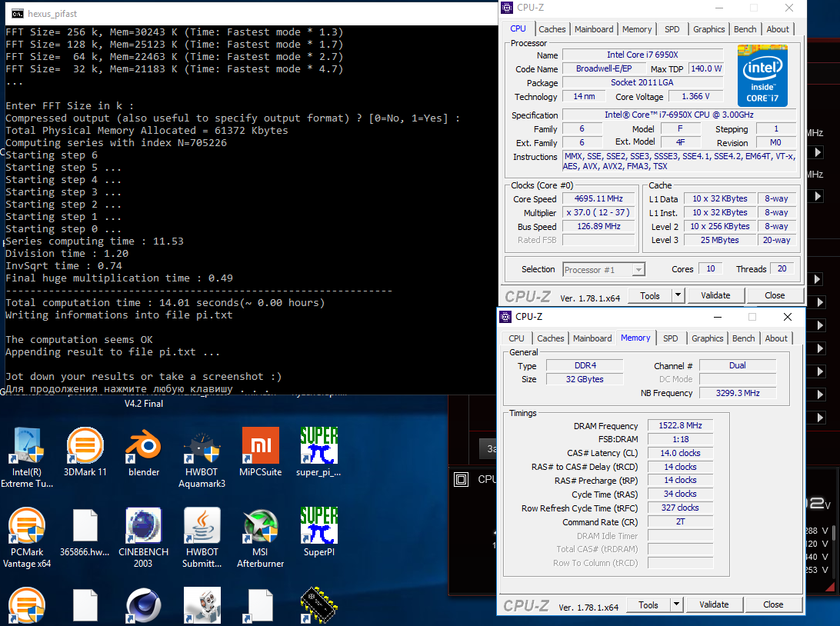Click the Cinema 4D sphere icon in bottom row
Screen dimensions: 840x626
click(144, 606)
